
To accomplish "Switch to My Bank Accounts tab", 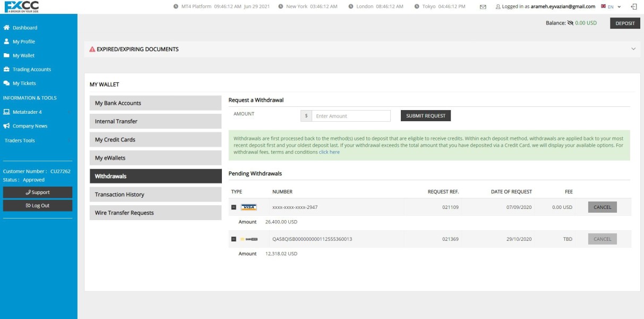I will click(x=155, y=103).
